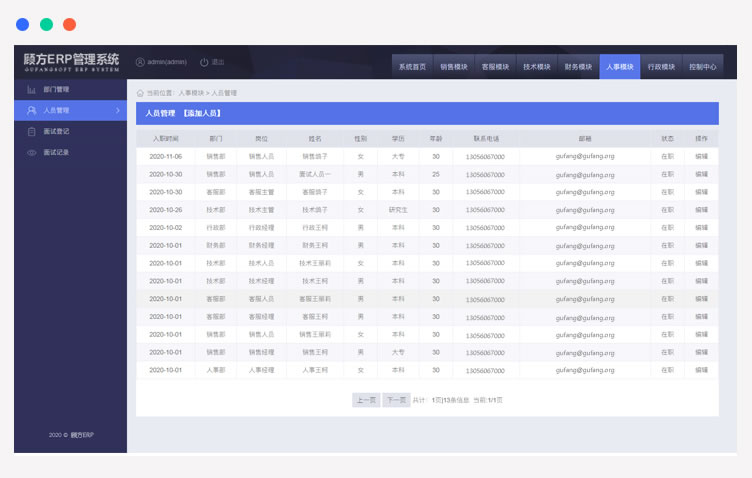This screenshot has width=752, height=478.
Task: Edit the 人事经理 employee row
Action: coord(701,370)
